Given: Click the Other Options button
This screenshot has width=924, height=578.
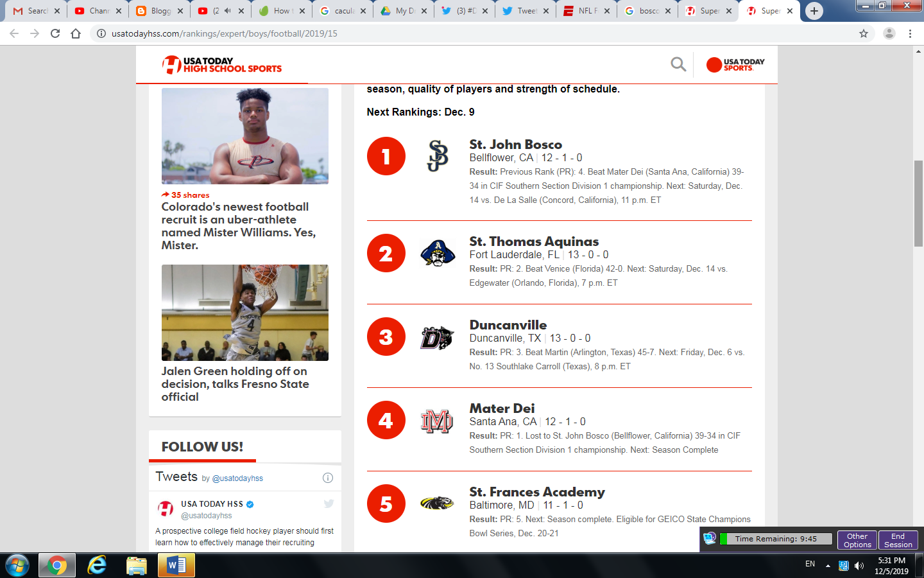Looking at the screenshot, I should [x=857, y=540].
